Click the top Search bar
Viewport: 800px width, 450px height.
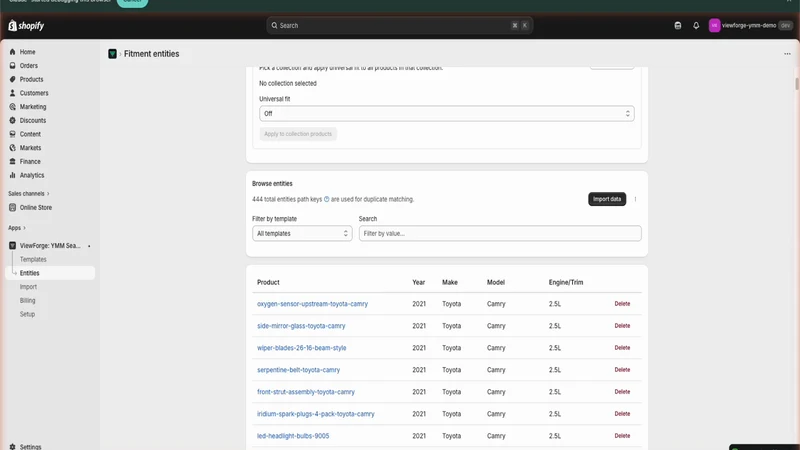pyautogui.click(x=399, y=26)
